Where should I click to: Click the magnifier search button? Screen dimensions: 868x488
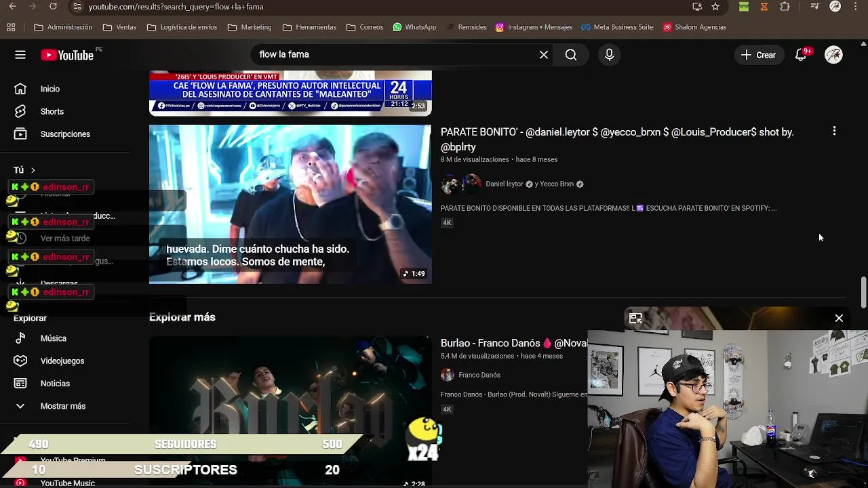click(571, 55)
